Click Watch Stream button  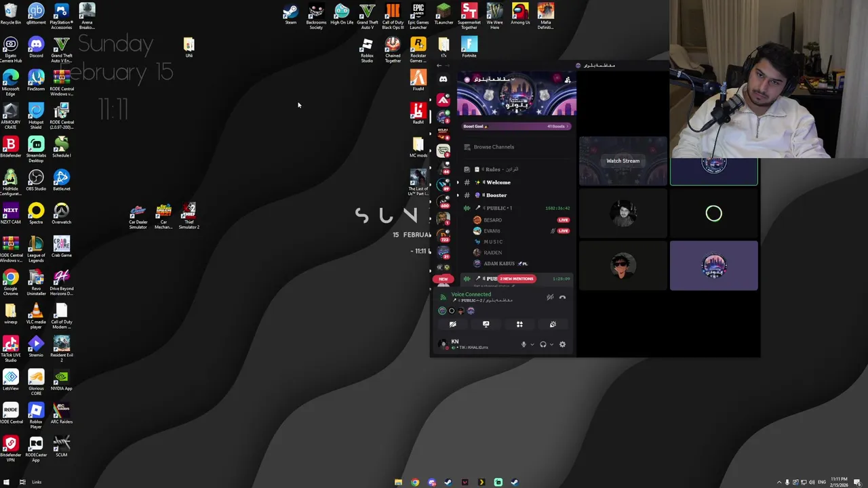pyautogui.click(x=623, y=161)
